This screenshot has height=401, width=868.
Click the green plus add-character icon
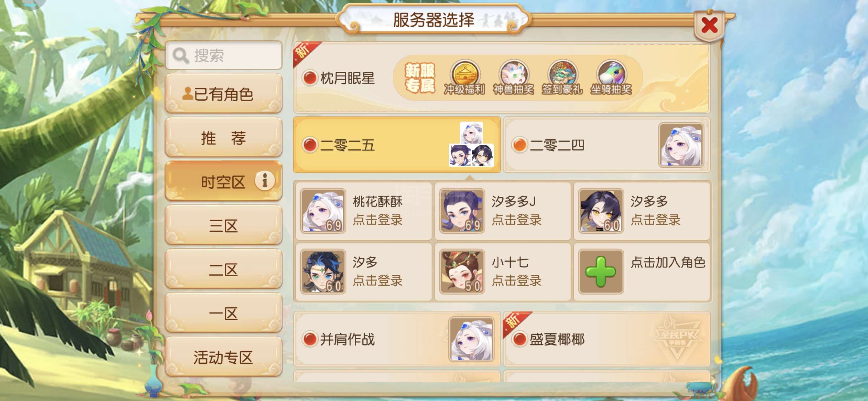[601, 272]
